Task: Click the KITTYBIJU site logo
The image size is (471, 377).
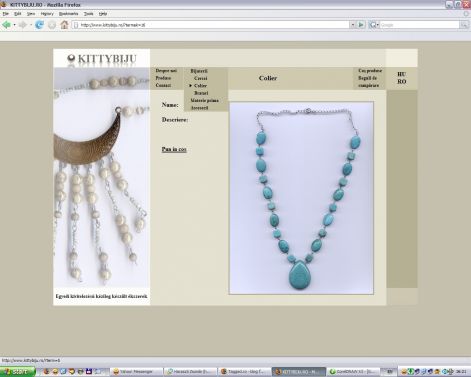Action: tap(102, 59)
